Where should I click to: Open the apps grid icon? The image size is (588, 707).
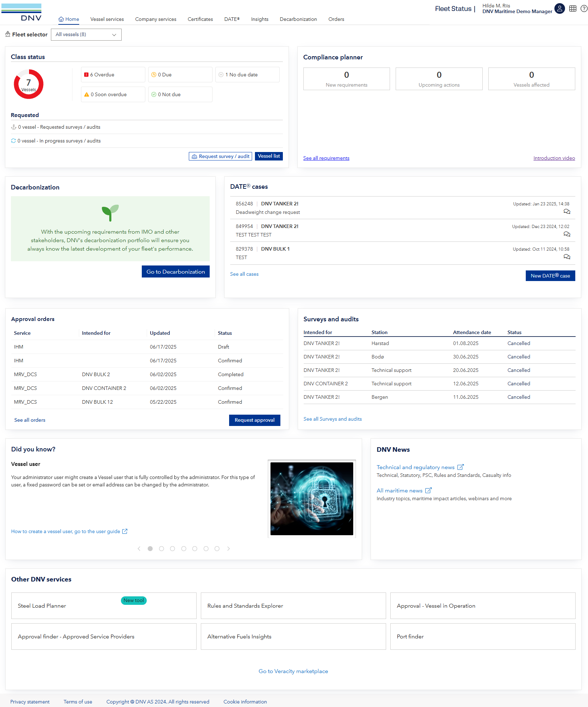click(573, 8)
